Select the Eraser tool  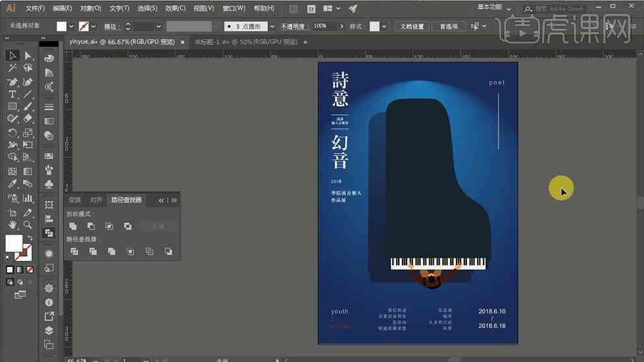coord(27,119)
